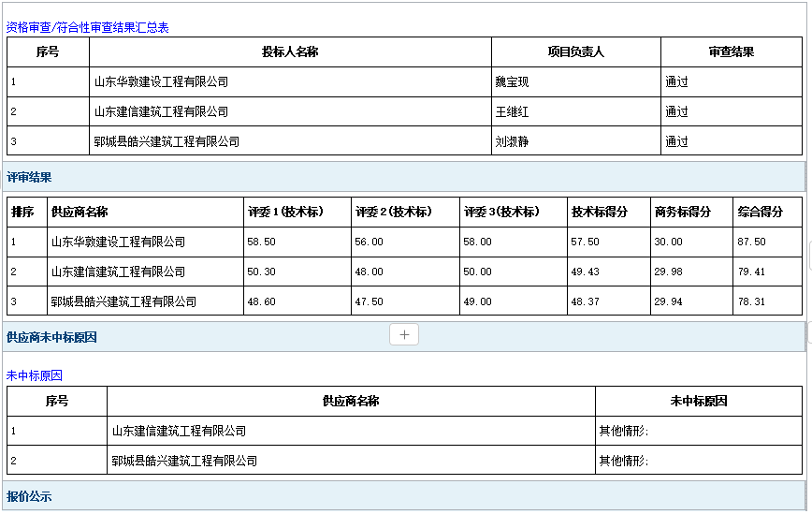Select the 评审结果 section header

pos(404,177)
